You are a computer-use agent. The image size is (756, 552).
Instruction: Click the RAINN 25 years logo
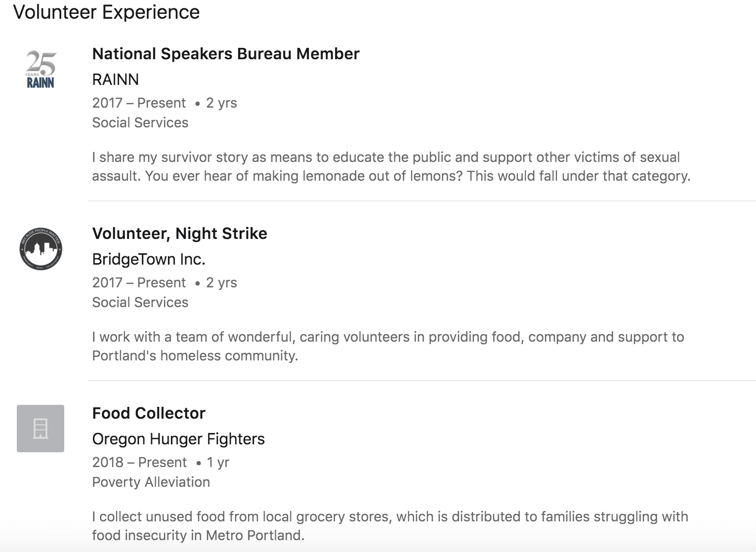41,69
